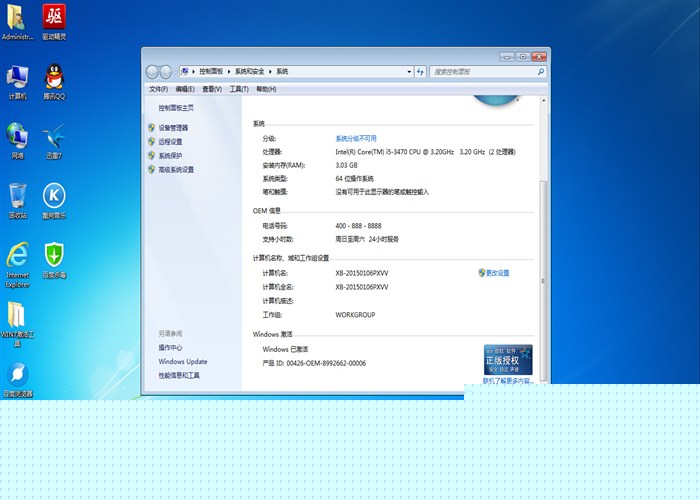Open 设备管理器 in the left sidebar
This screenshot has width=700, height=500.
tap(173, 128)
